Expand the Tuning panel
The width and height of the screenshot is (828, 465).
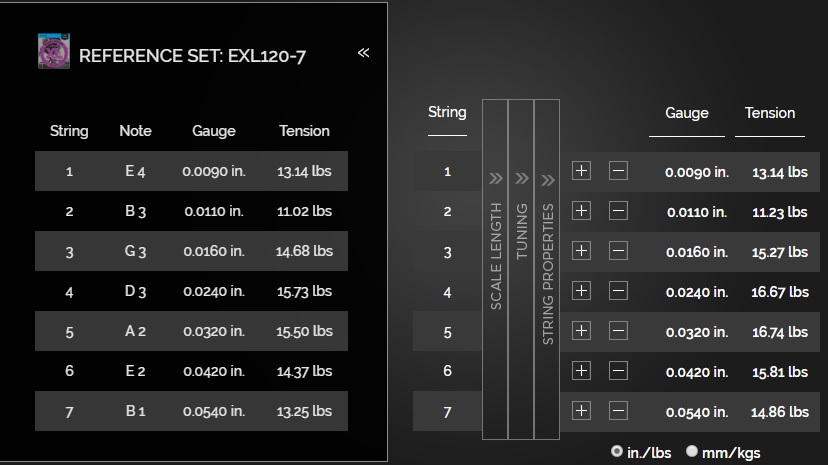[521, 269]
